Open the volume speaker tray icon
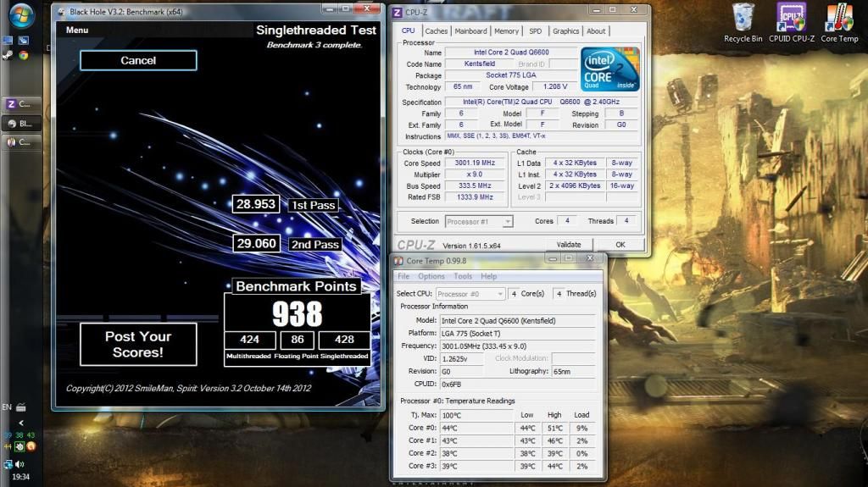The image size is (868, 487). coord(20,464)
